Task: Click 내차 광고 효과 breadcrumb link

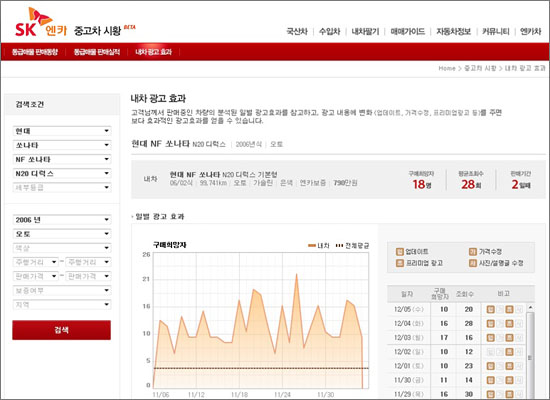Action: pyautogui.click(x=525, y=68)
